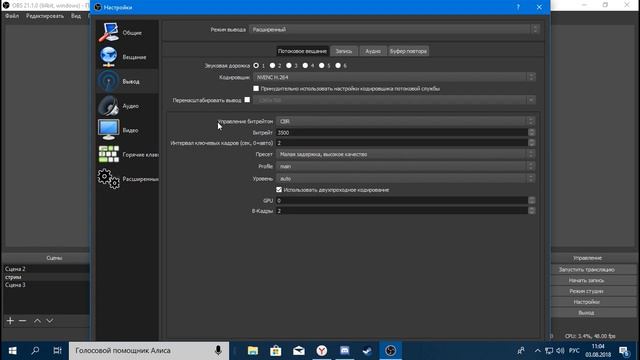Click Режим студии in OBS window
This screenshot has width=640, height=360.
click(x=587, y=291)
